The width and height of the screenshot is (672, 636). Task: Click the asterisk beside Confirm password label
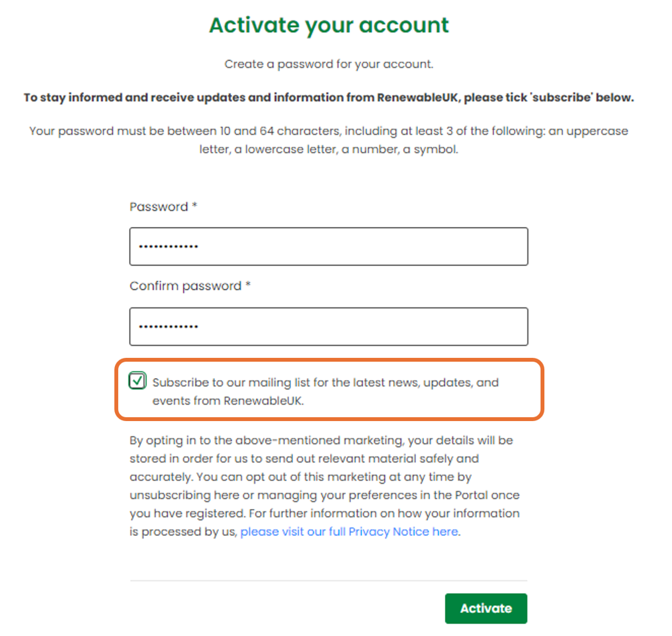(x=248, y=284)
